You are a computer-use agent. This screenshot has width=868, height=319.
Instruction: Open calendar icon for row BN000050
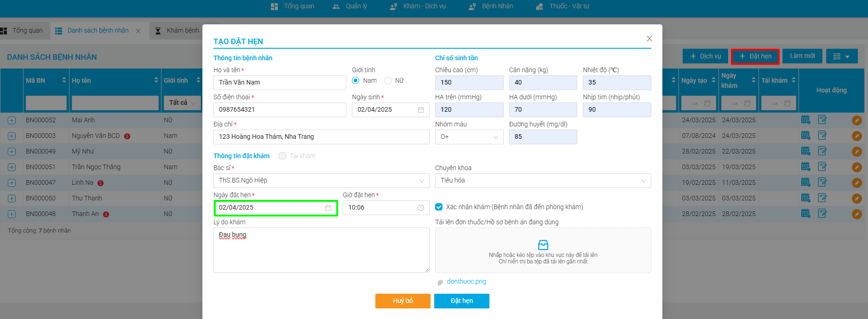tap(805, 198)
